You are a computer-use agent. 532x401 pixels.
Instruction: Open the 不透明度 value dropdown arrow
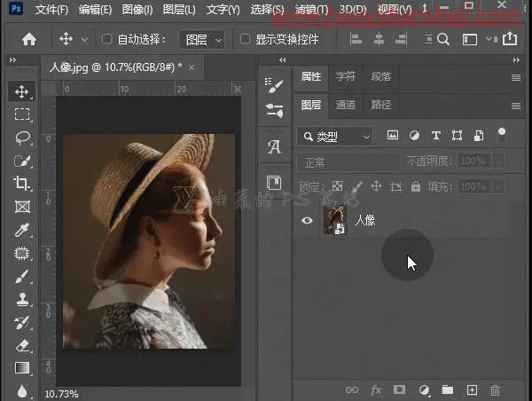[x=498, y=161]
